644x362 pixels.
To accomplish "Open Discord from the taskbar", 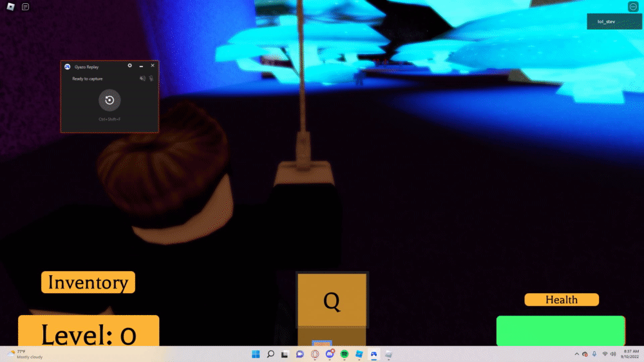I will (x=329, y=354).
